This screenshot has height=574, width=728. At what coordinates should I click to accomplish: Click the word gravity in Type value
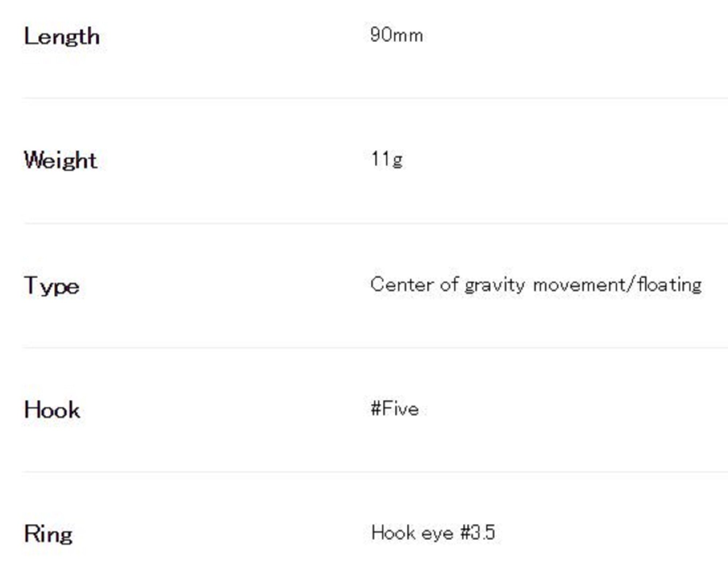[x=495, y=285]
